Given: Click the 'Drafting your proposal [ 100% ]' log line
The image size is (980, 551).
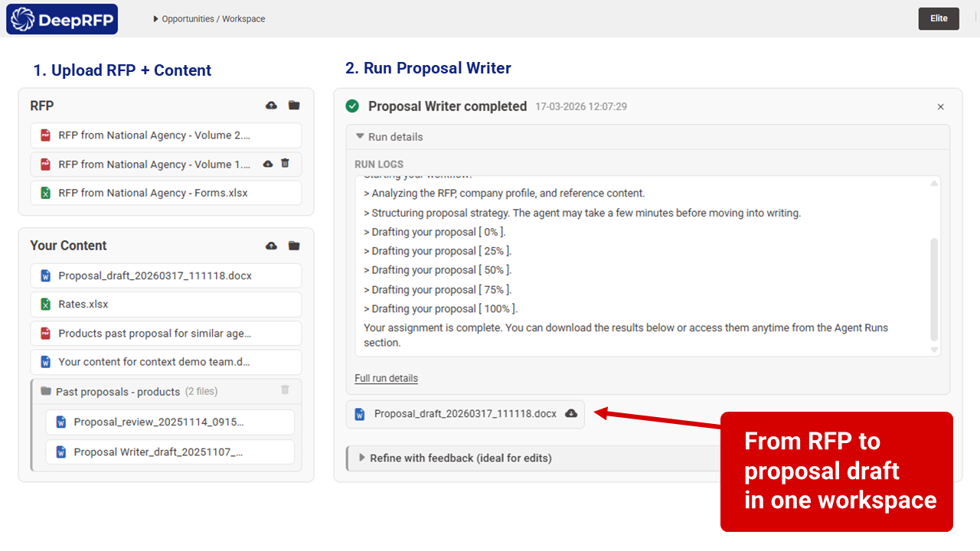Looking at the screenshot, I should pyautogui.click(x=440, y=308).
